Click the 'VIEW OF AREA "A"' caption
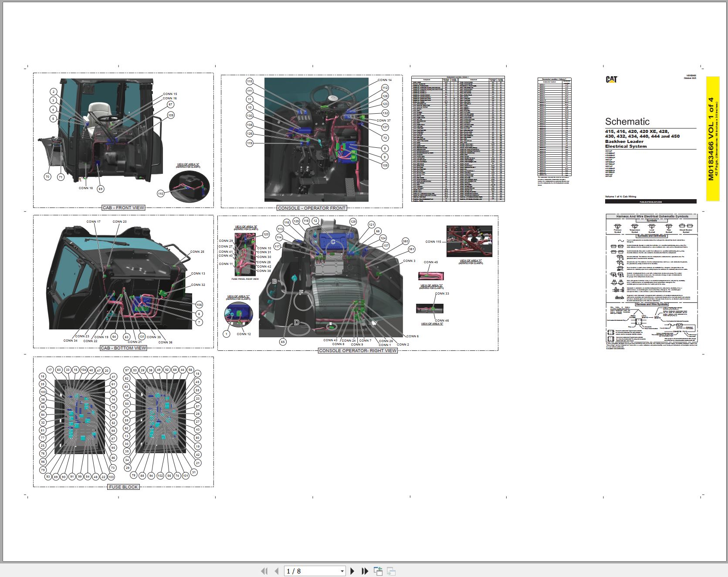The image size is (728, 577). [188, 165]
